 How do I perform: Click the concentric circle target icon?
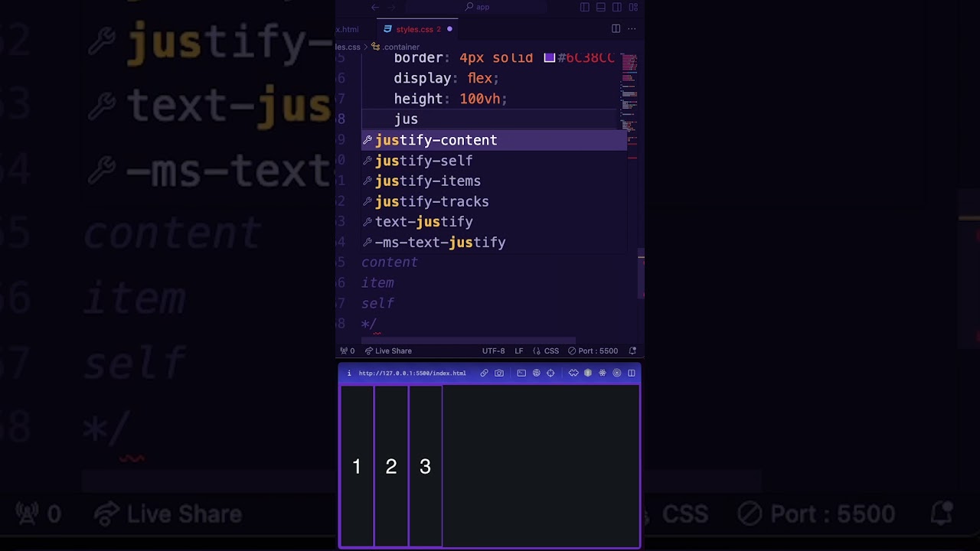pyautogui.click(x=617, y=373)
